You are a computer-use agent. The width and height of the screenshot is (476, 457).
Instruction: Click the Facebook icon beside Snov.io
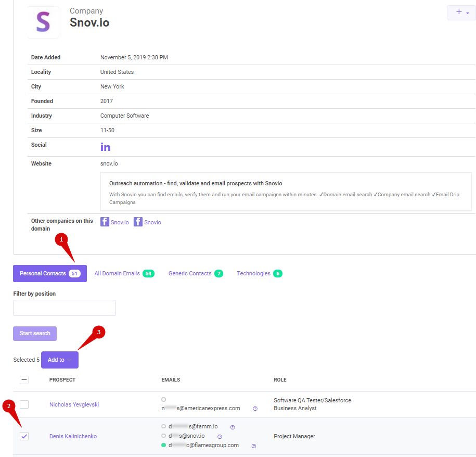coord(105,222)
